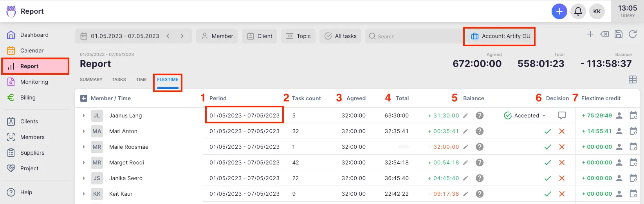
Task: Click the refresh icon at top right
Action: (x=633, y=34)
